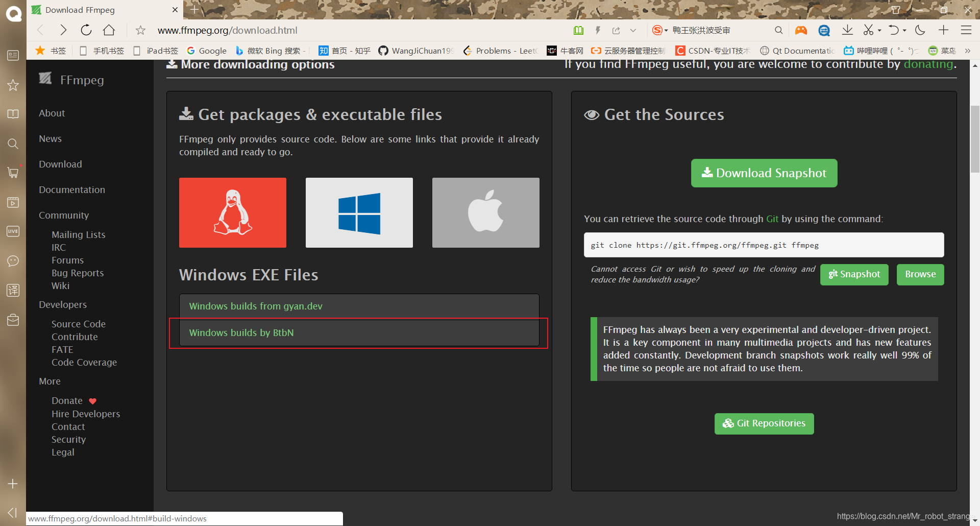Click the scissors screenshot tool
This screenshot has height=526, width=980.
[x=868, y=30]
